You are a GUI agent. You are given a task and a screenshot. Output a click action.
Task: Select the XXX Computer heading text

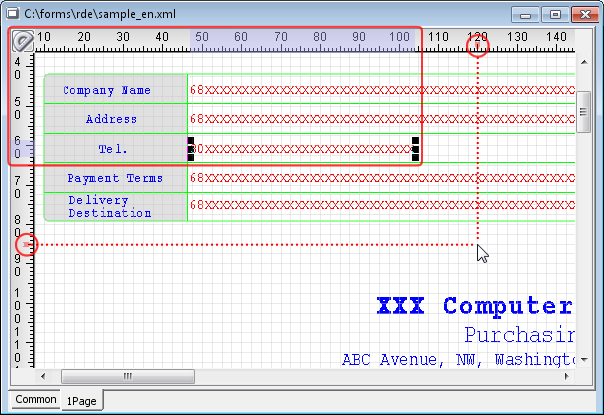pos(475,306)
